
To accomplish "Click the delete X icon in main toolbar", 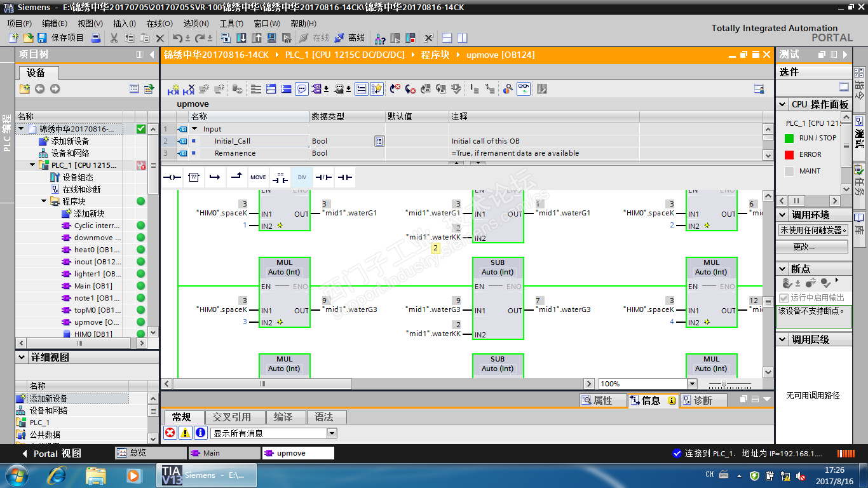I will tap(160, 37).
